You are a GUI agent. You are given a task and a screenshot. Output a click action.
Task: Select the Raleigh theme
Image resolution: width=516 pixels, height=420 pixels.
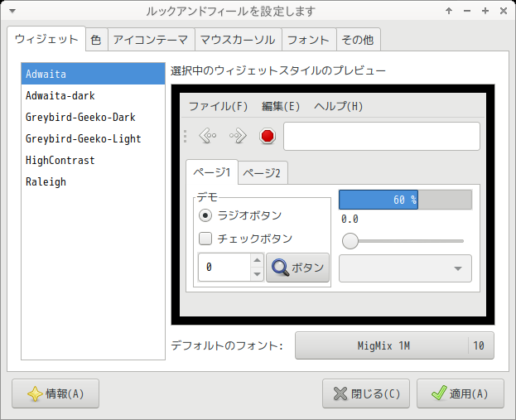tap(93, 181)
